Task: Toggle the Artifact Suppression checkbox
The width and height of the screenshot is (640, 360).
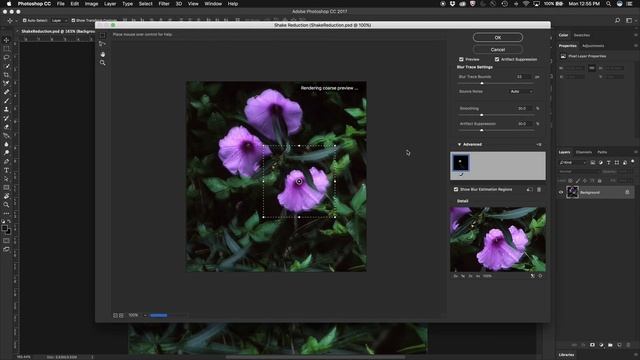Action: point(497,59)
